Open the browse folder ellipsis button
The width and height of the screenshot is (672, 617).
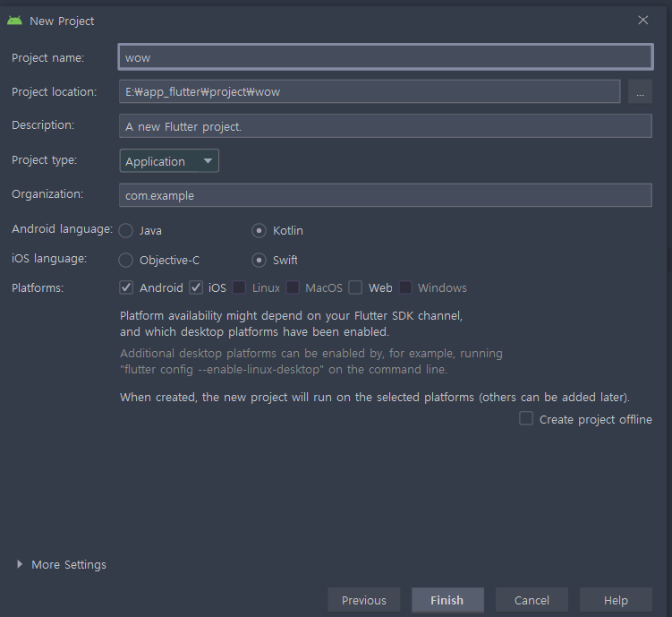(640, 91)
